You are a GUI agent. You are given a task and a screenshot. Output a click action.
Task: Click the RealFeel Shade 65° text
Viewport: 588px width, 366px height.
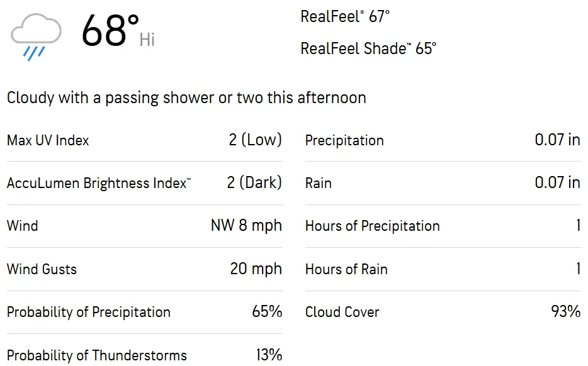point(368,48)
